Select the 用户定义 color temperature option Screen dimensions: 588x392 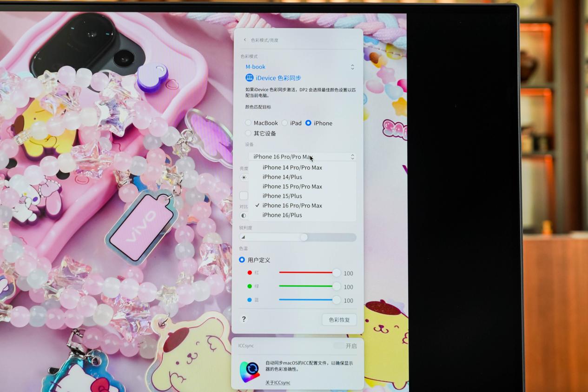[x=242, y=259]
